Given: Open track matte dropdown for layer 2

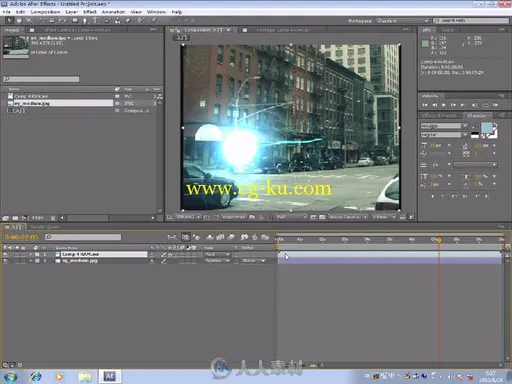Looking at the screenshot, I should (254, 261).
